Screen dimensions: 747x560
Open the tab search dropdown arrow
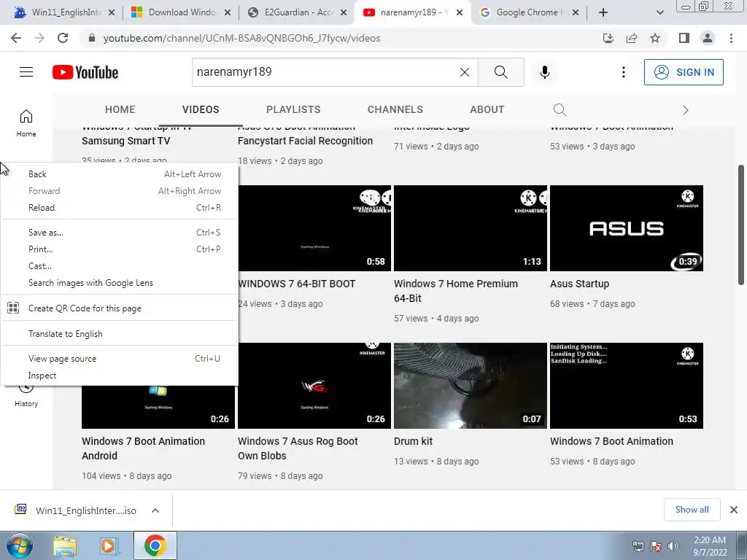[x=659, y=12]
